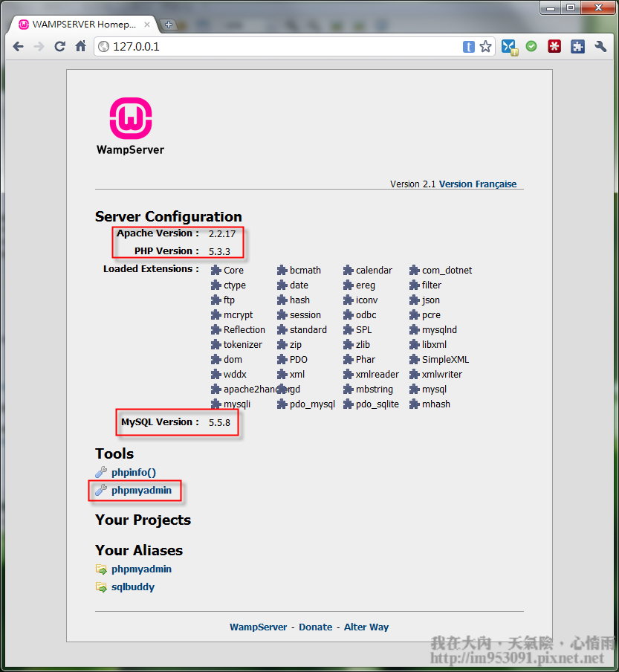Click the green checkmark extension icon
Screen dimensions: 619x672
tap(531, 47)
